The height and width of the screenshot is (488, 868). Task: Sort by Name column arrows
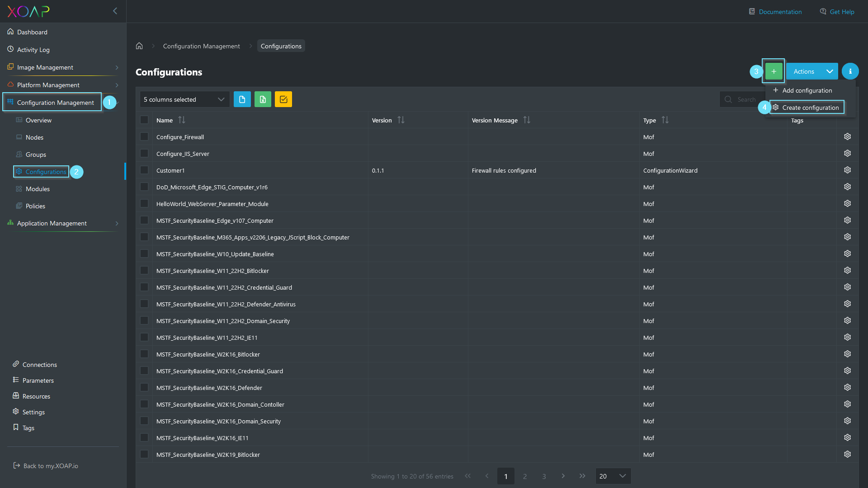pyautogui.click(x=182, y=120)
